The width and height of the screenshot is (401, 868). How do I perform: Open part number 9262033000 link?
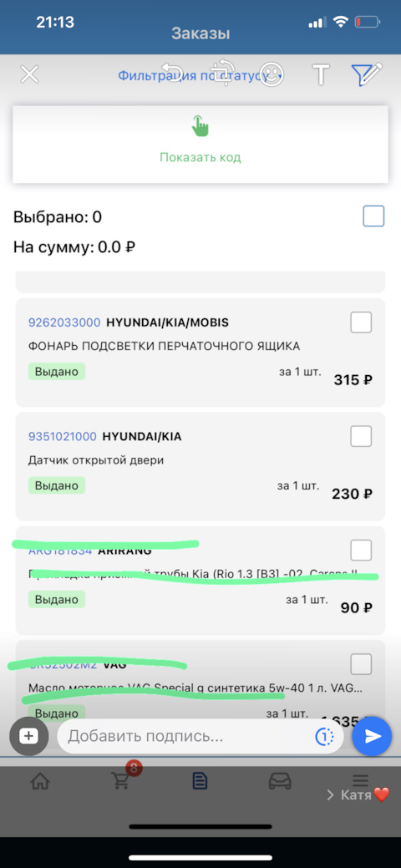click(64, 322)
